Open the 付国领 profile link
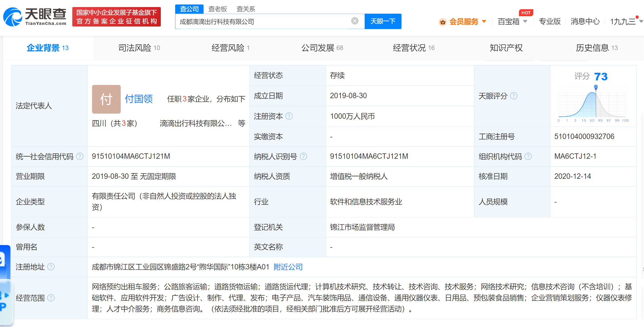The width and height of the screenshot is (644, 327). 139,99
